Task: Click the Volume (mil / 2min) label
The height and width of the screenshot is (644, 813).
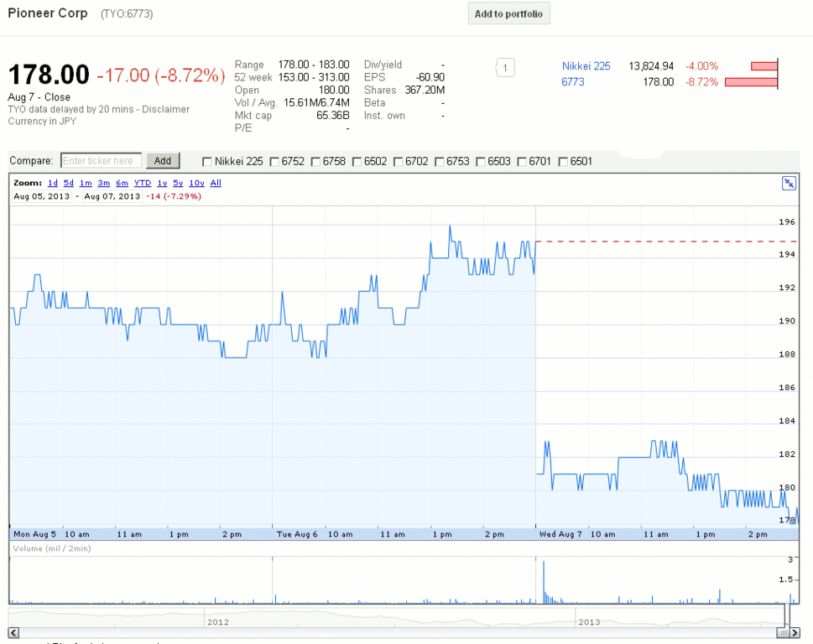Action: [52, 548]
